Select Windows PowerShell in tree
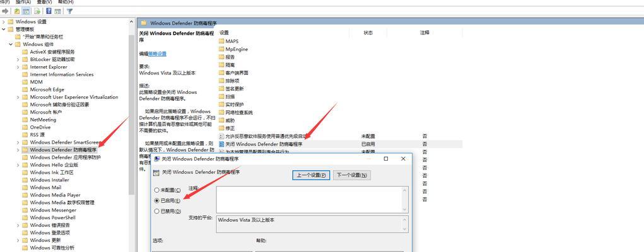 pyautogui.click(x=52, y=217)
